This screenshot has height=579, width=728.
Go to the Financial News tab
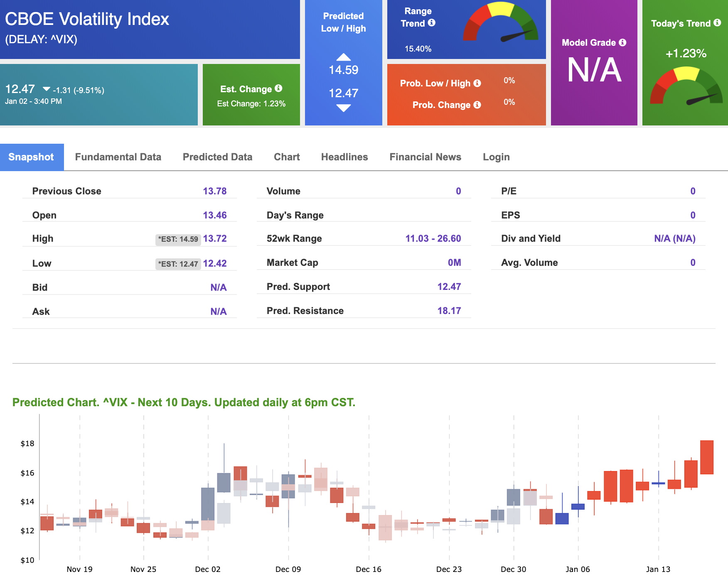pyautogui.click(x=425, y=157)
